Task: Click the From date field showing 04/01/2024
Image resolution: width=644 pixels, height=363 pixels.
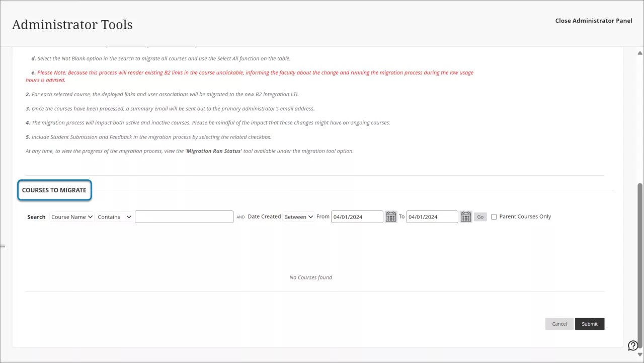Action: [357, 216]
